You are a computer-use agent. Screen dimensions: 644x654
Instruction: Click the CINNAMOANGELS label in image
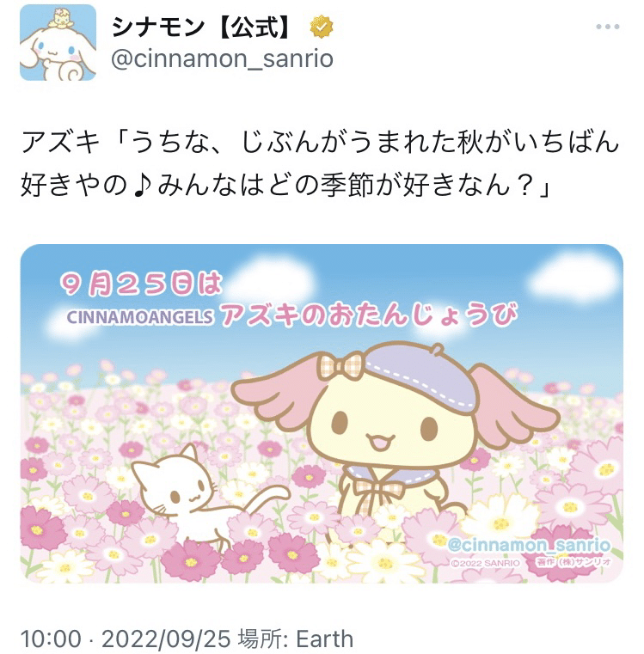pos(140,317)
